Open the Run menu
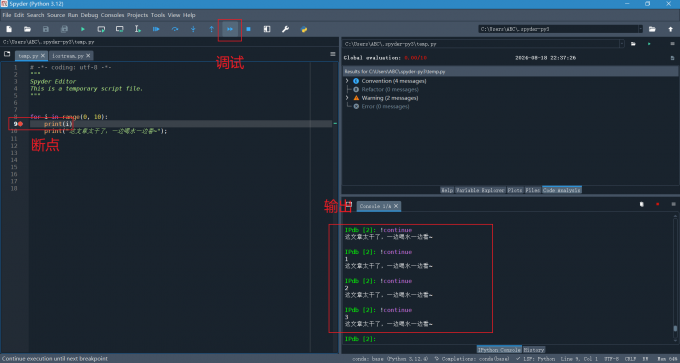The height and width of the screenshot is (363, 680). (x=73, y=15)
